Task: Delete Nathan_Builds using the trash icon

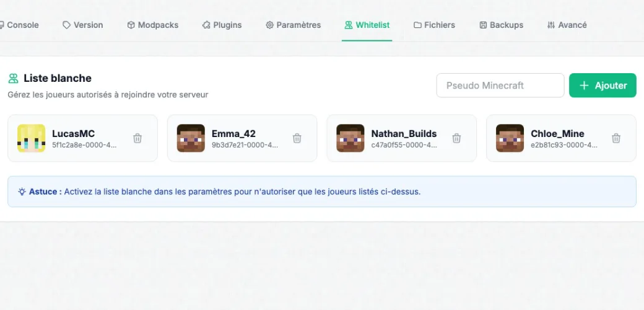Action: (x=456, y=138)
